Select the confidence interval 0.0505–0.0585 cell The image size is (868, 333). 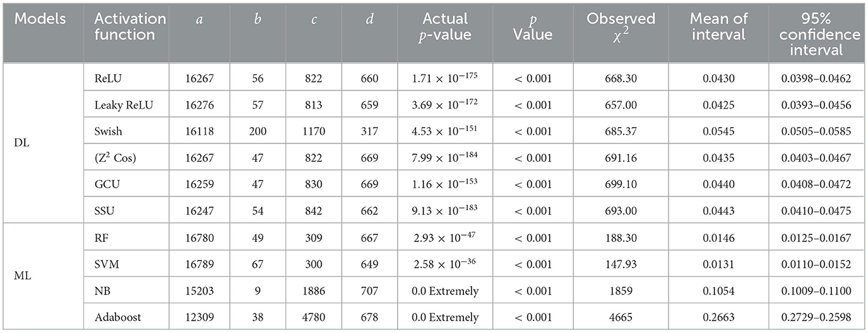pyautogui.click(x=819, y=131)
